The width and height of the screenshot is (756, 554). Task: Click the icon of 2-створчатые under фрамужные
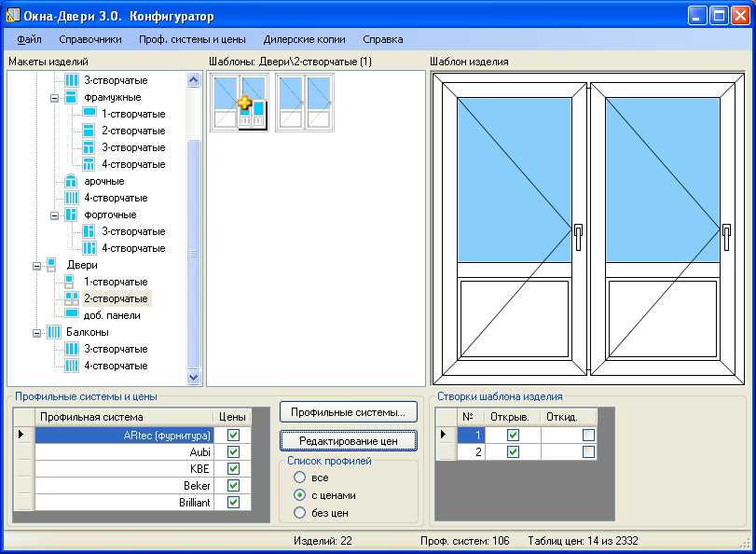(89, 131)
